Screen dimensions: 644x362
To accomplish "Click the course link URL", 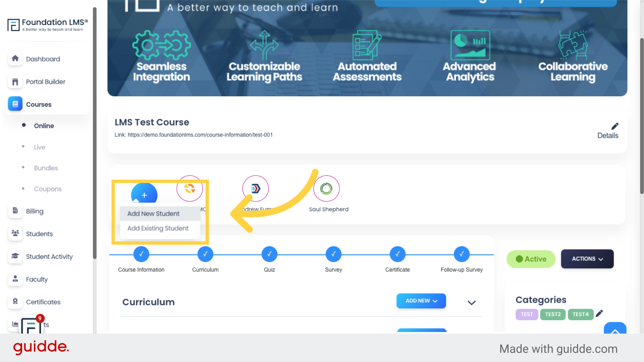I will (x=200, y=135).
